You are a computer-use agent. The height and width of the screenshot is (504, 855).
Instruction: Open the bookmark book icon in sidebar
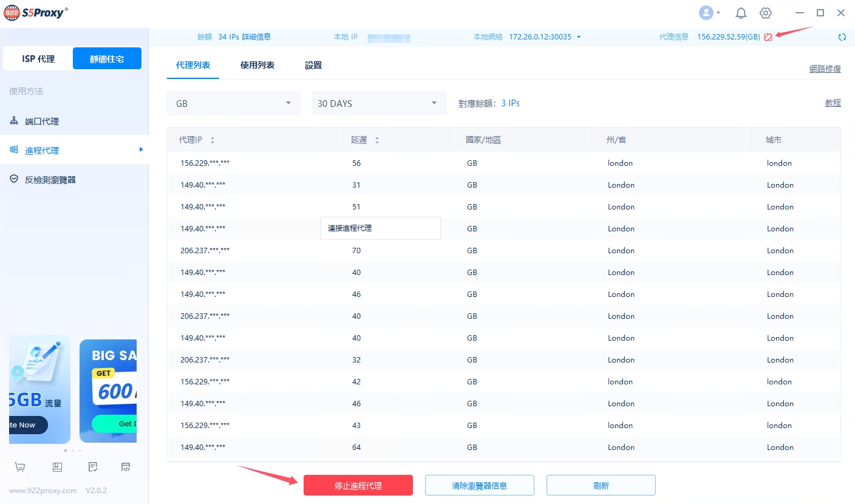click(x=57, y=467)
